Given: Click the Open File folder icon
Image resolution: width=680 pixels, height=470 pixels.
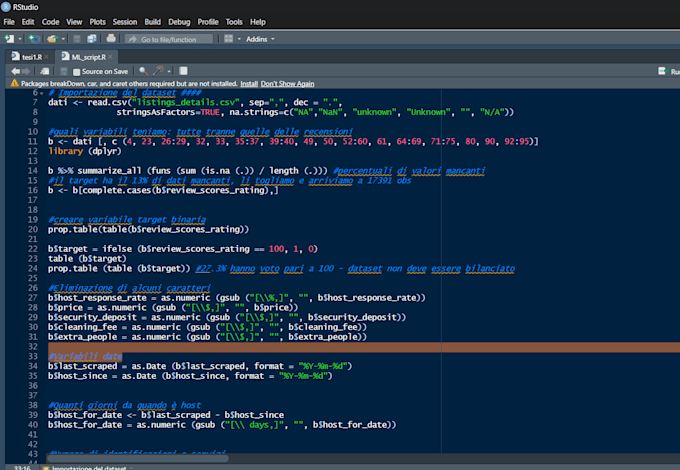Looking at the screenshot, I should point(52,39).
